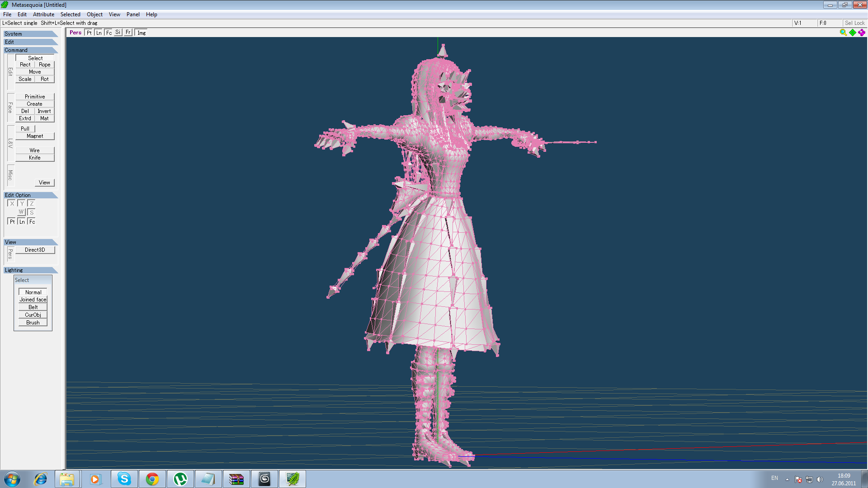Click the Sel Lock field in the status bar
Screen dimensions: 868x488
(x=854, y=23)
